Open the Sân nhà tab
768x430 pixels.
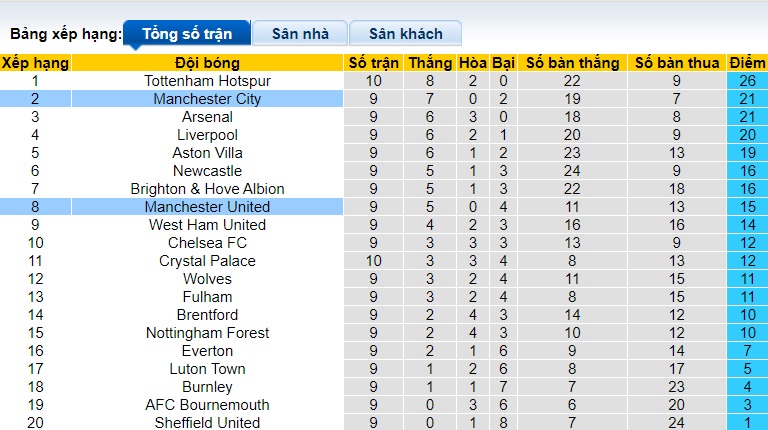coord(300,34)
